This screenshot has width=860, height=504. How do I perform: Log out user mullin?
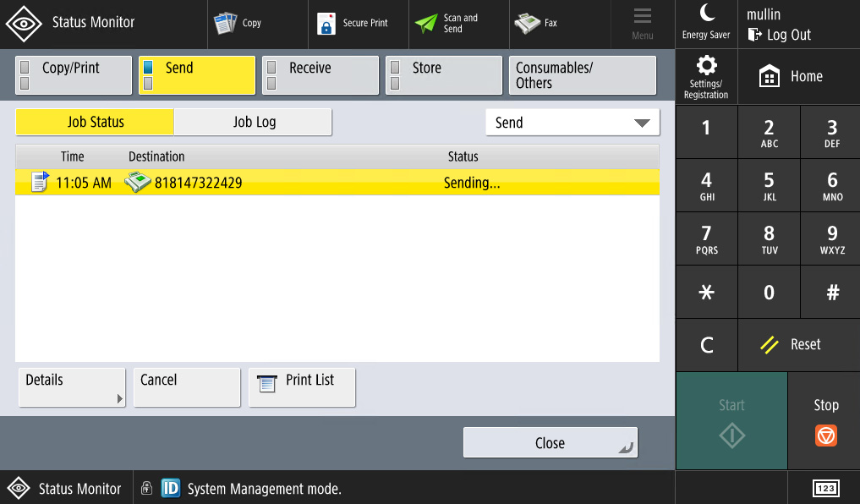[x=780, y=36]
